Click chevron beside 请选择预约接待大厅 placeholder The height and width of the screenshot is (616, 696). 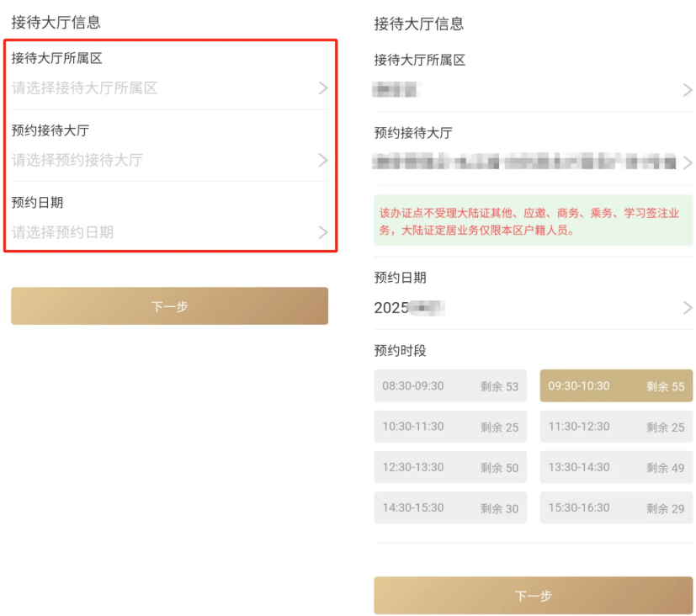coord(322,160)
